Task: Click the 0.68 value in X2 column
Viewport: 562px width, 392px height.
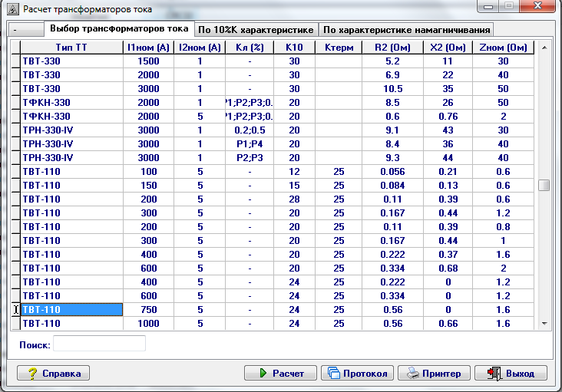Action: pos(448,268)
